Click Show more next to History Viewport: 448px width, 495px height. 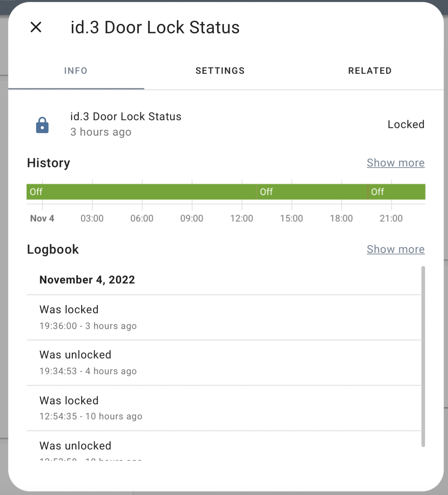click(x=396, y=163)
